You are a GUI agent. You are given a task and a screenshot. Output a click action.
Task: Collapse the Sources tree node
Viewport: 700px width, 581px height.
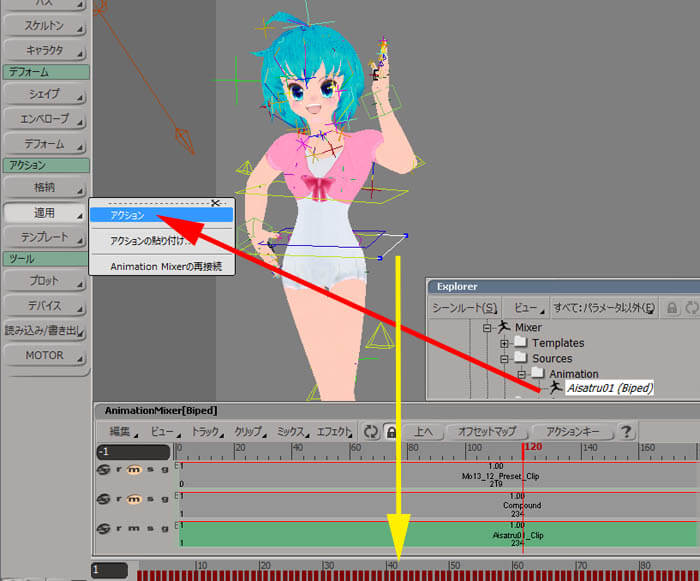[x=505, y=358]
